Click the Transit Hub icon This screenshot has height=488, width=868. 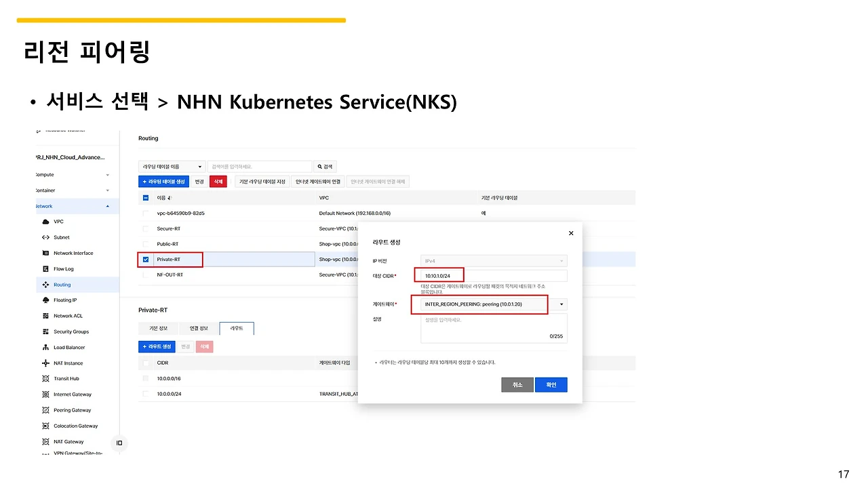pos(46,379)
